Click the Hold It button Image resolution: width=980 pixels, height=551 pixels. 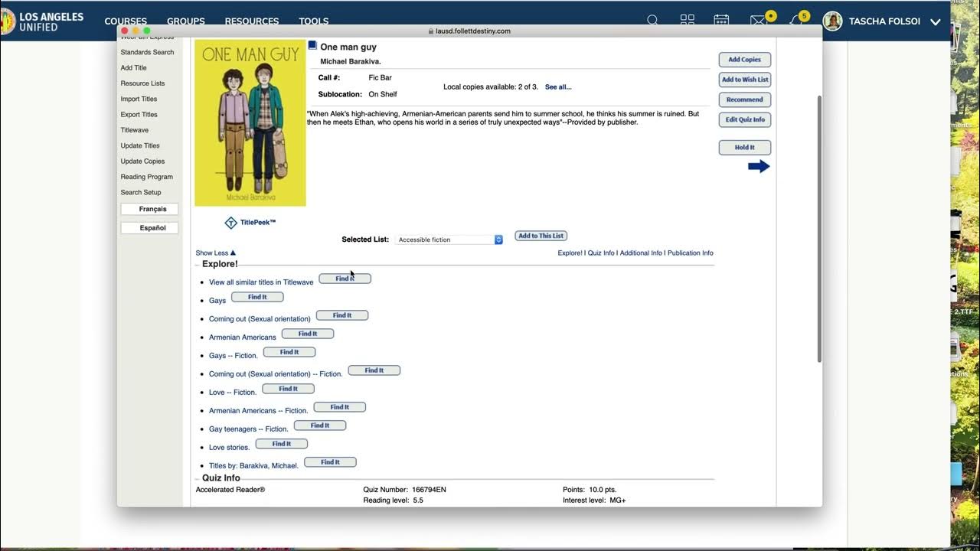(744, 148)
